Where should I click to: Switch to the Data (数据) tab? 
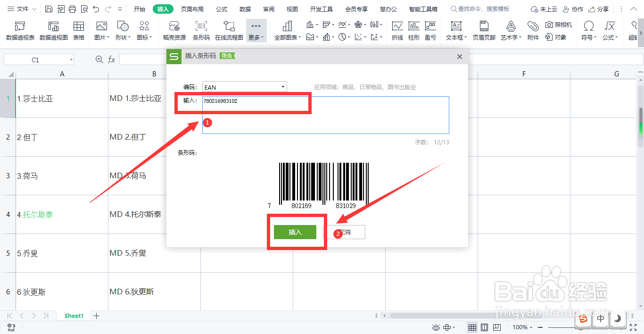(x=245, y=9)
